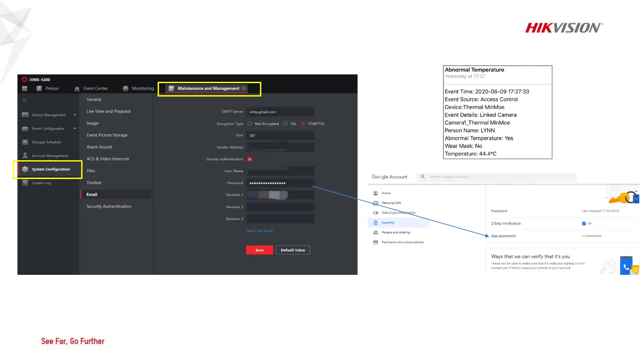Click the Receiver 2 field

(280, 207)
